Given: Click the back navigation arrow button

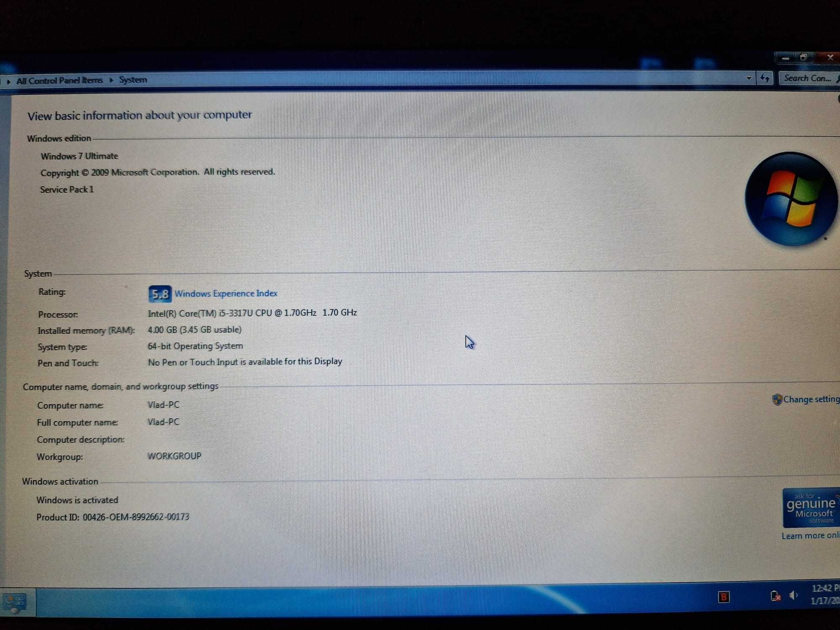Looking at the screenshot, I should pyautogui.click(x=3, y=80).
